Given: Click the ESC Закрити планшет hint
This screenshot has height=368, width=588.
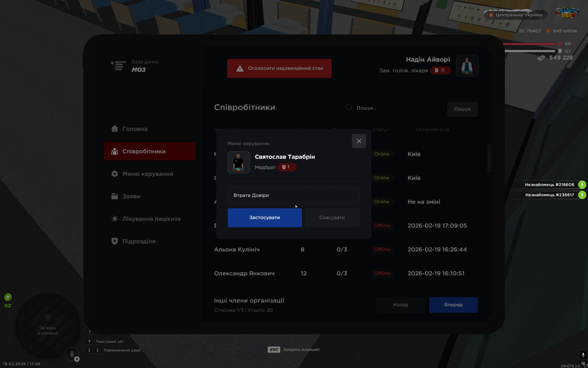Looking at the screenshot, I should point(294,350).
